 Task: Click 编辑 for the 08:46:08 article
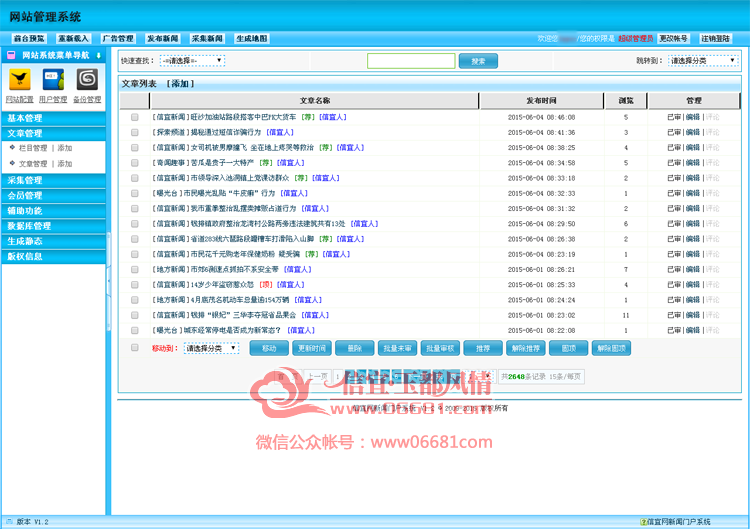click(x=693, y=117)
